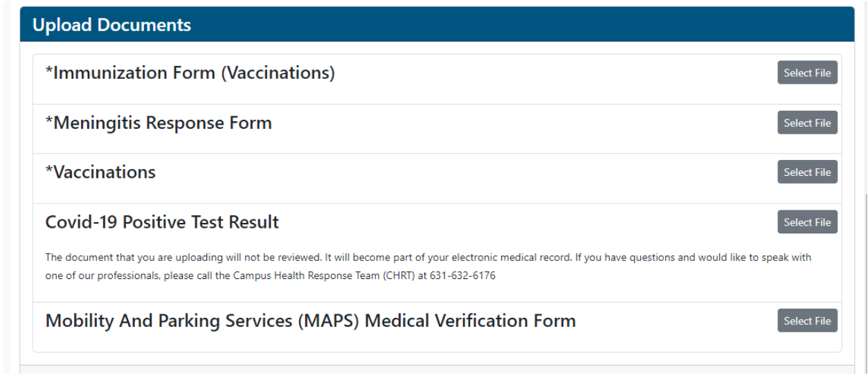Viewport: 868px width, 378px height.
Task: Click the Covid-19 Positive Test Result title
Action: coord(162,222)
